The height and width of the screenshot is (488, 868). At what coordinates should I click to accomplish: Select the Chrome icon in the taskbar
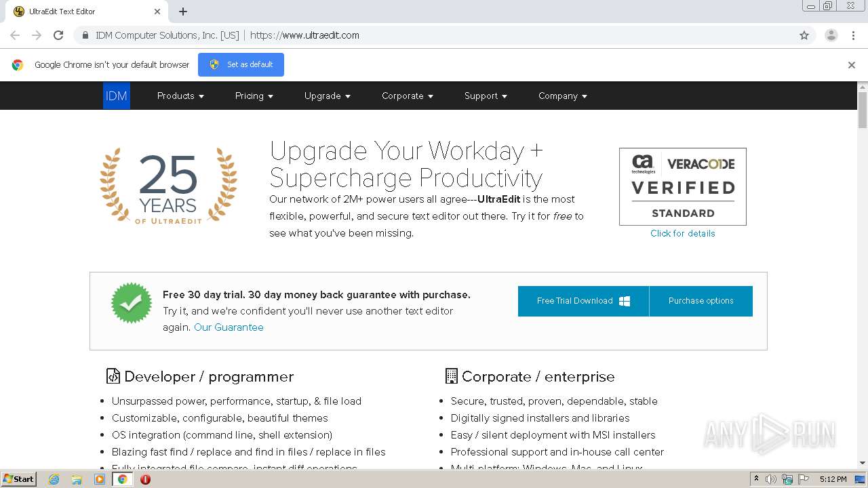click(x=122, y=479)
